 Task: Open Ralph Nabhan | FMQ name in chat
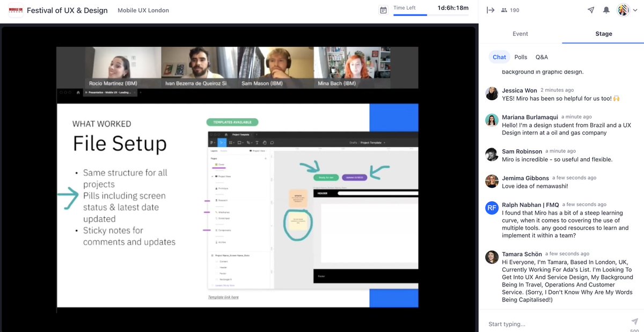click(x=530, y=204)
